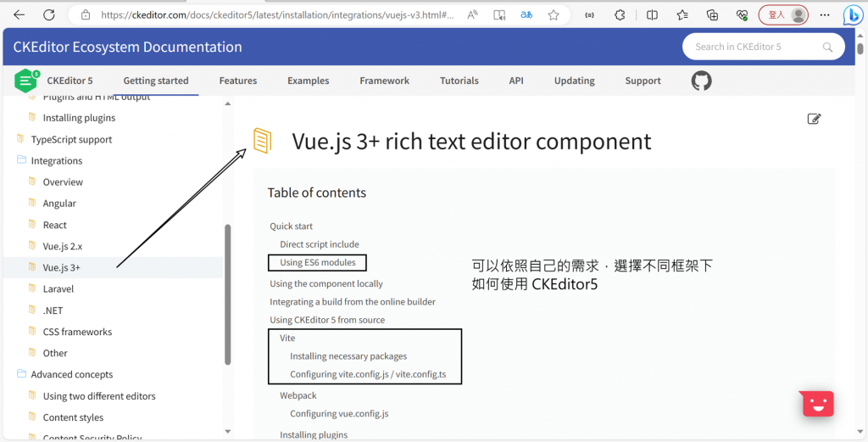868x442 pixels.
Task: Jump to Using ES6 modules
Action: [x=318, y=262]
